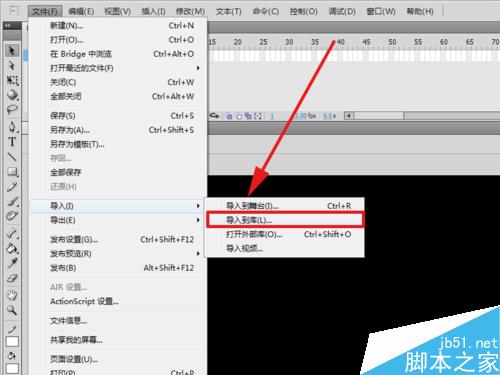Open the 编辑(E) menu

pyautogui.click(x=81, y=12)
